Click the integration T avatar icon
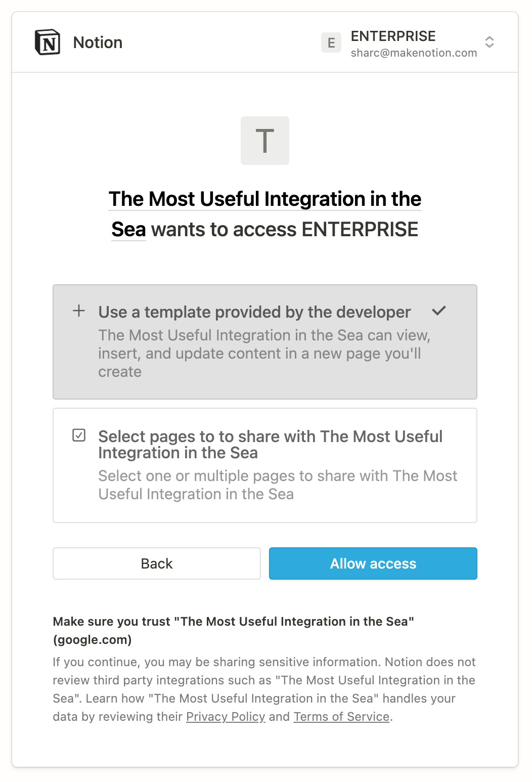Image resolution: width=532 pixels, height=782 pixels. 265,141
